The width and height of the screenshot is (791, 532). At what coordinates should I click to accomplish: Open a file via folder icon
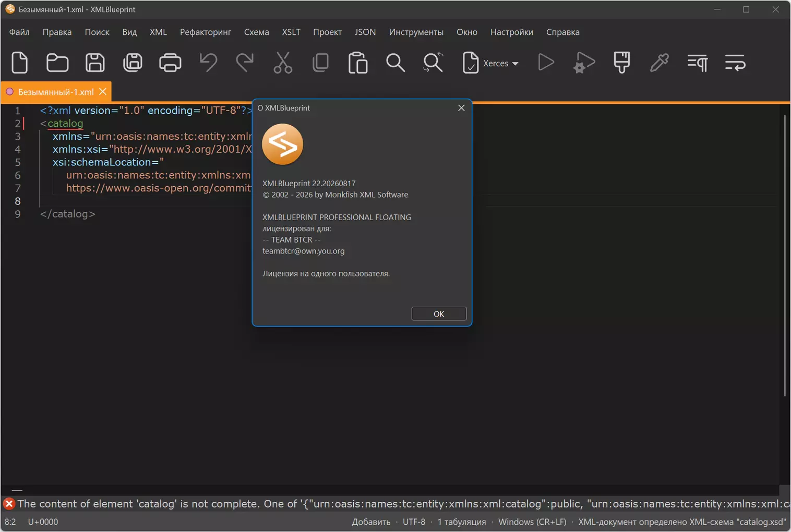click(x=57, y=63)
